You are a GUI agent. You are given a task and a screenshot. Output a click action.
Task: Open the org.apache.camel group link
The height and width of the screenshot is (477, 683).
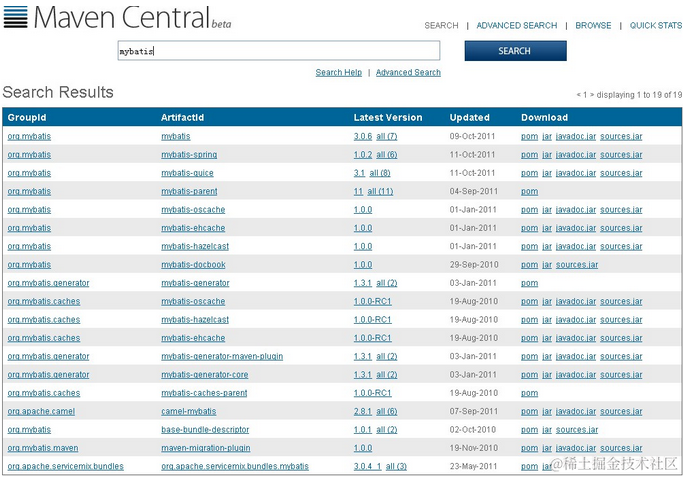[41, 411]
